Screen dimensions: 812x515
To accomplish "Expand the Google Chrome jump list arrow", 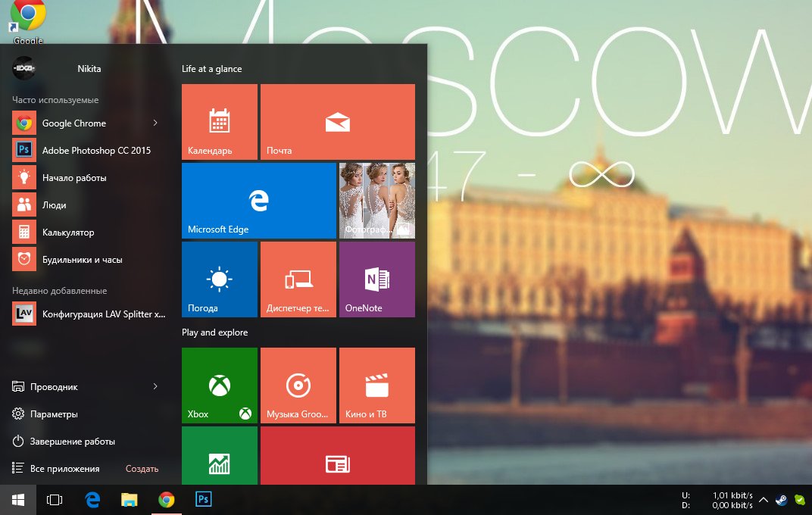I will pyautogui.click(x=155, y=123).
